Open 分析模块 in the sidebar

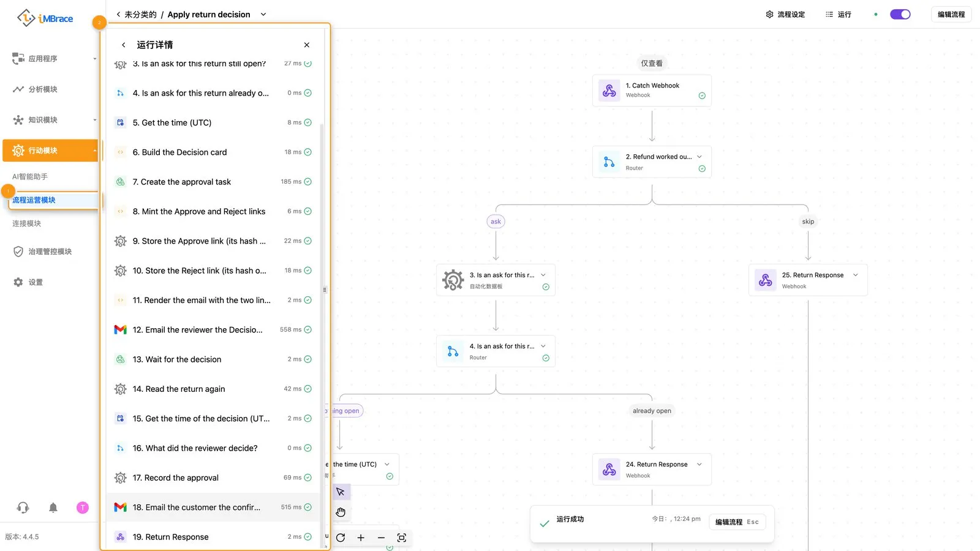50,89
